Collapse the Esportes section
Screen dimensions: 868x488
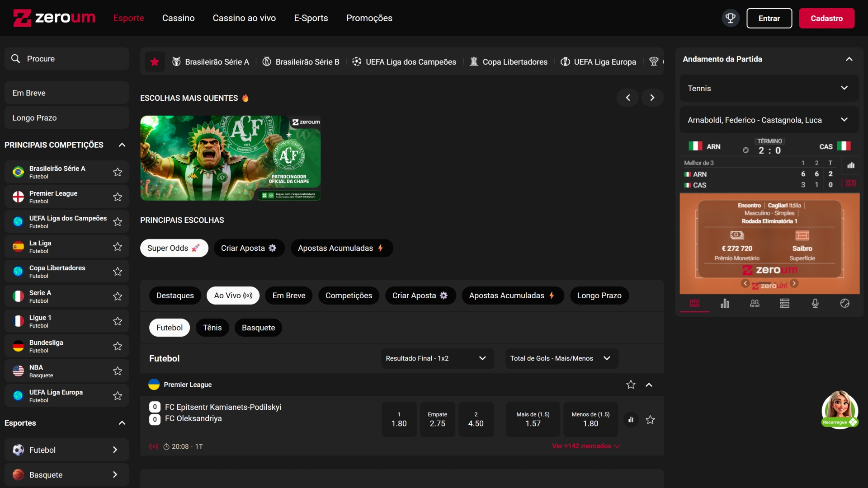[x=122, y=423]
